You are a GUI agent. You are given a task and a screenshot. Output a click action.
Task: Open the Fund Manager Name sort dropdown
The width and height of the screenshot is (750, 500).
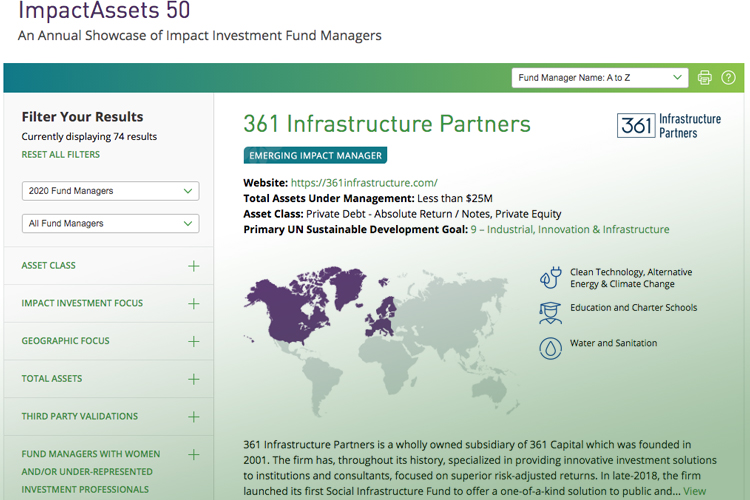tap(600, 78)
